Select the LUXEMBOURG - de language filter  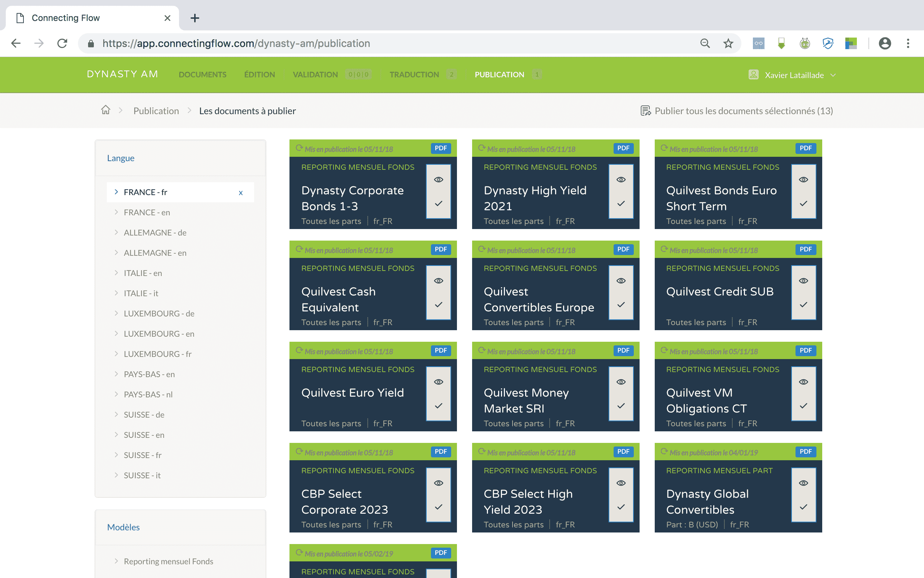159,314
